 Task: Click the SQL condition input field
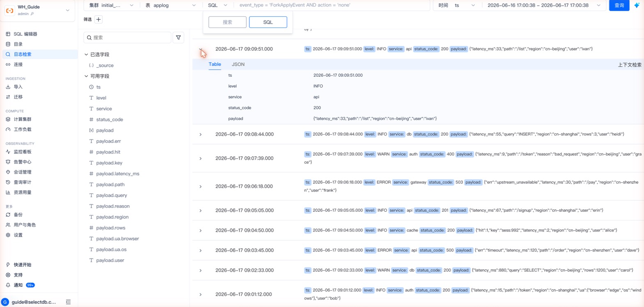[332, 5]
